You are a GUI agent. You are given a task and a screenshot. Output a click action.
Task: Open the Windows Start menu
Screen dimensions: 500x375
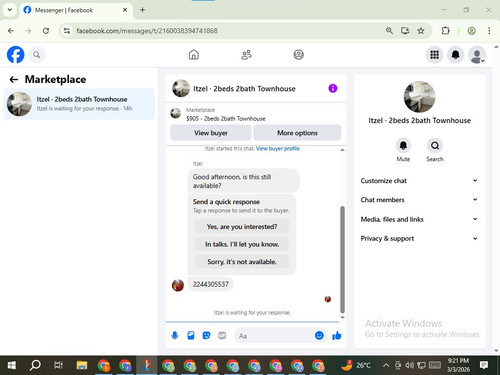(11, 365)
